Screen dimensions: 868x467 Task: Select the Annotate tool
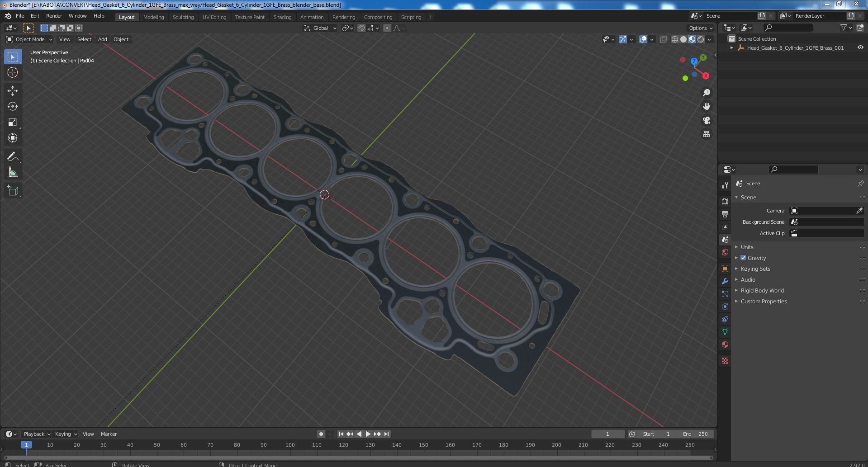(13, 156)
